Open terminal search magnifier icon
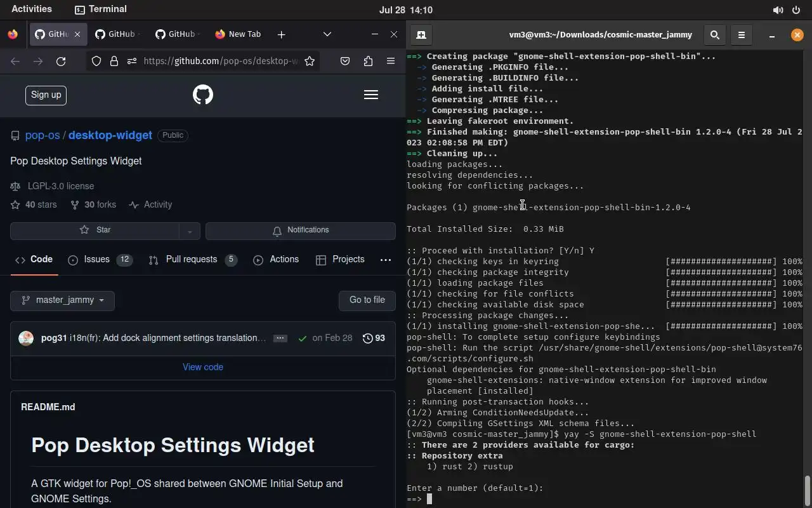Screen dimensions: 812x508 tap(715, 35)
